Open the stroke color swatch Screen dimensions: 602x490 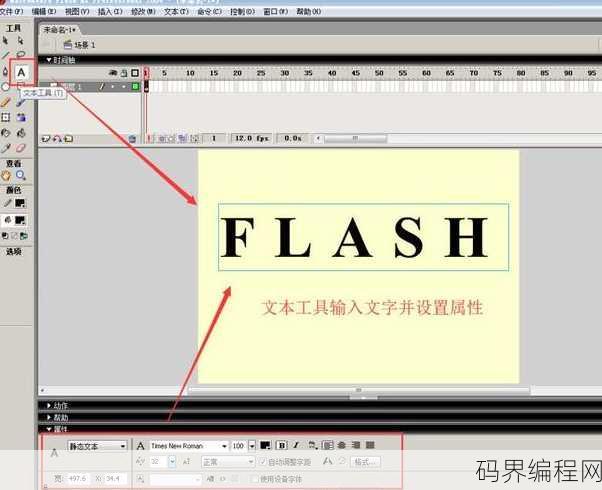point(20,204)
